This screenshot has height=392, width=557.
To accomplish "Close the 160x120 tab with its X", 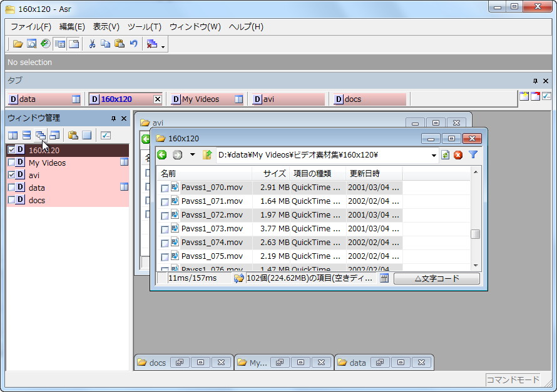I will click(x=158, y=99).
